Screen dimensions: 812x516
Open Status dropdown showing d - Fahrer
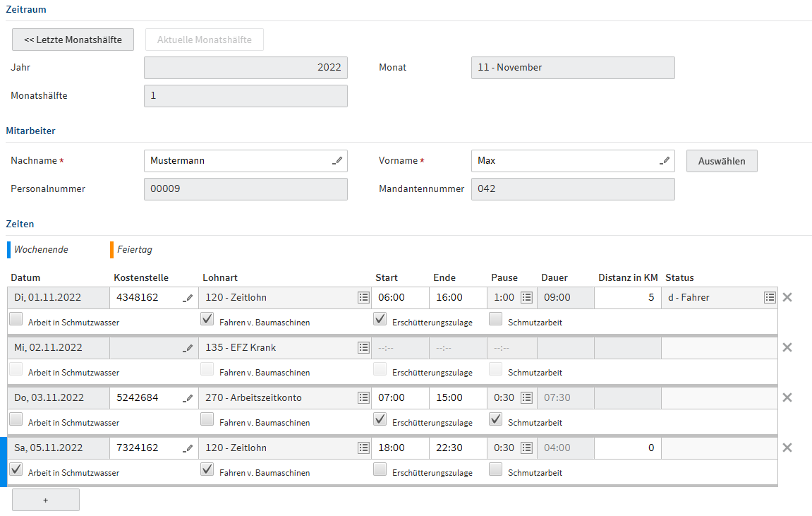pyautogui.click(x=770, y=298)
